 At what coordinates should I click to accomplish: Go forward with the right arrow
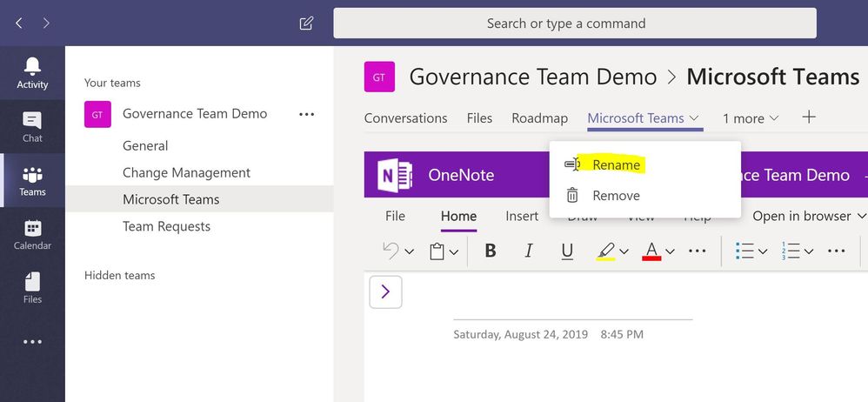(46, 23)
